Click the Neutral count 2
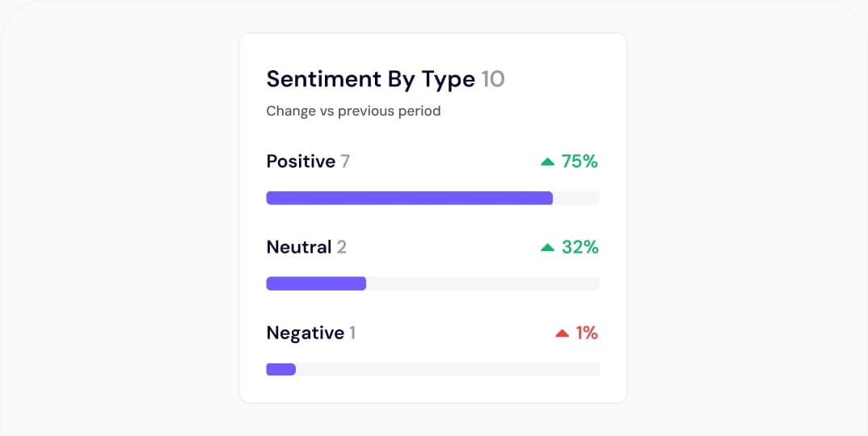868x436 pixels. coord(342,247)
